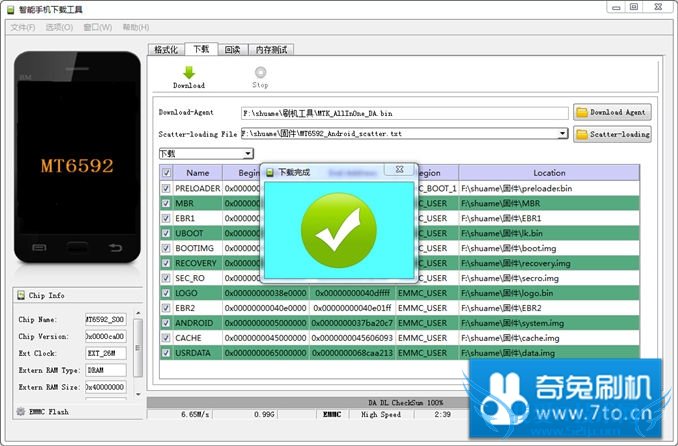Uncheck the RECOVERY row checkbox
The image size is (678, 446).
166,263
